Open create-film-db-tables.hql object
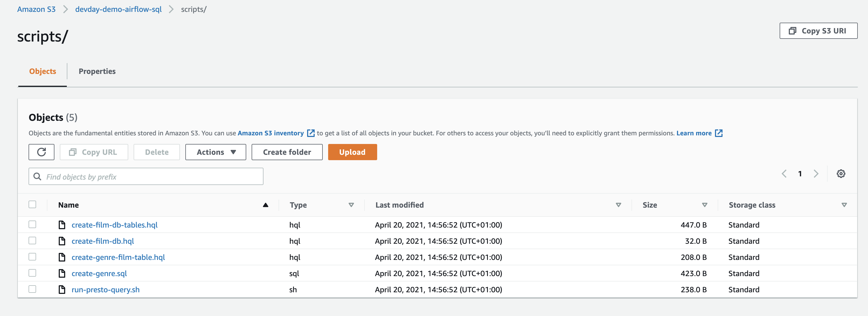The width and height of the screenshot is (868, 316). [x=114, y=225]
